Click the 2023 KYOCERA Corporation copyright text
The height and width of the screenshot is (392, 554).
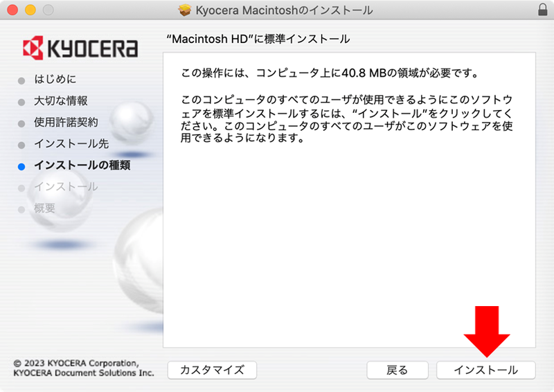84,368
